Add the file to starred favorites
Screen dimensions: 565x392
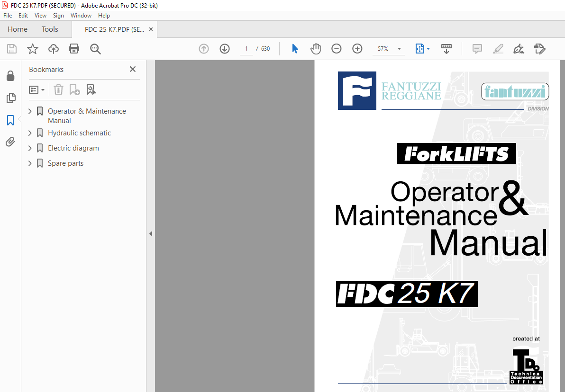tap(32, 49)
